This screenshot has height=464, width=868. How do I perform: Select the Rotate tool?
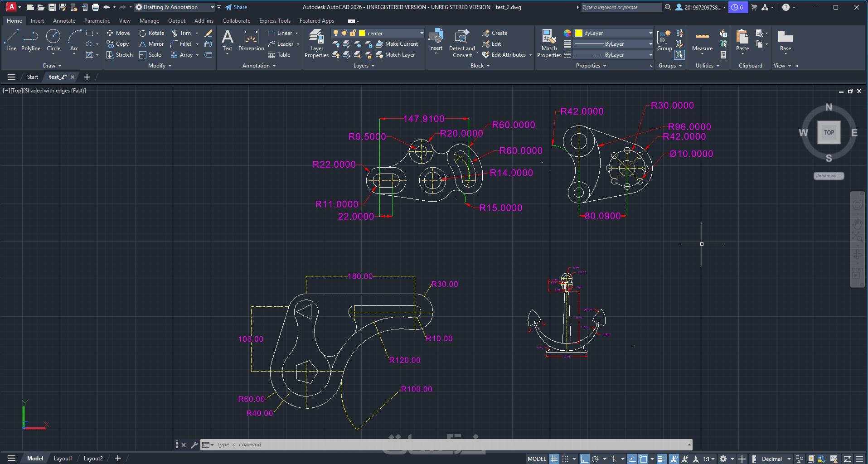click(x=151, y=33)
